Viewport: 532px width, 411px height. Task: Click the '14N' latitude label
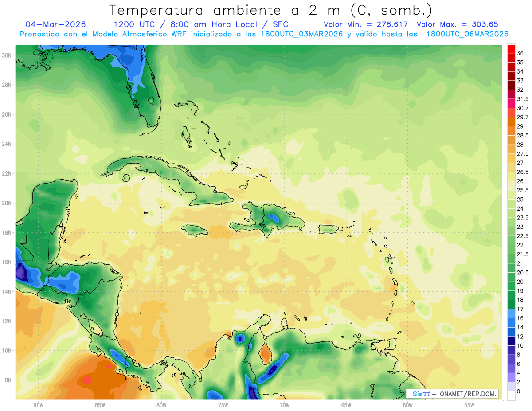[x=7, y=292]
